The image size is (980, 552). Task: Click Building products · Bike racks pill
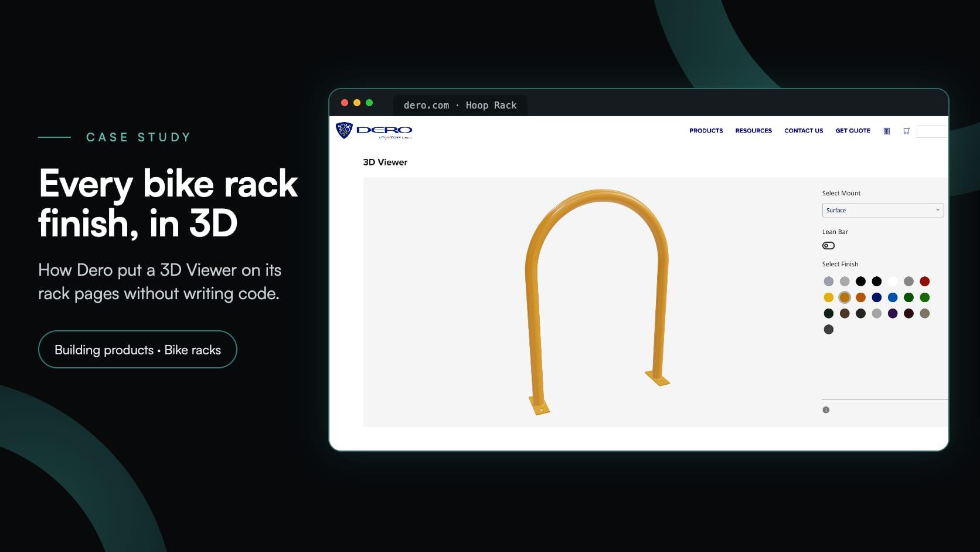tap(138, 350)
